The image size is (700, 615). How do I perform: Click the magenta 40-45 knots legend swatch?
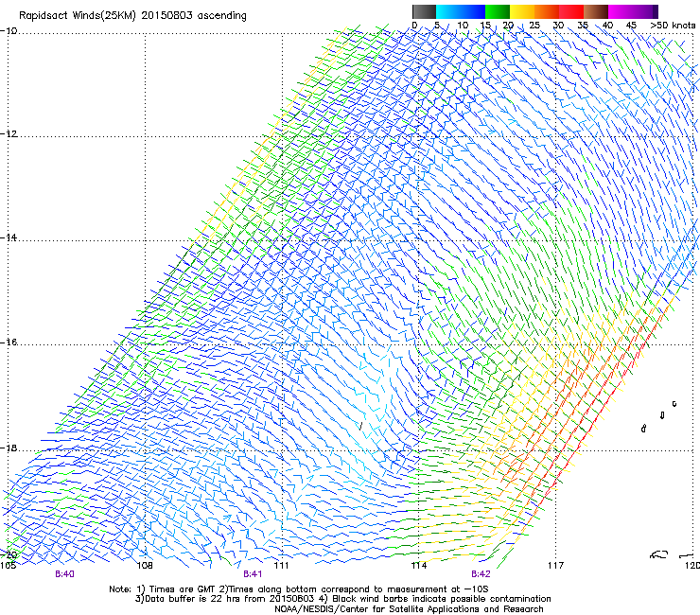(x=621, y=11)
